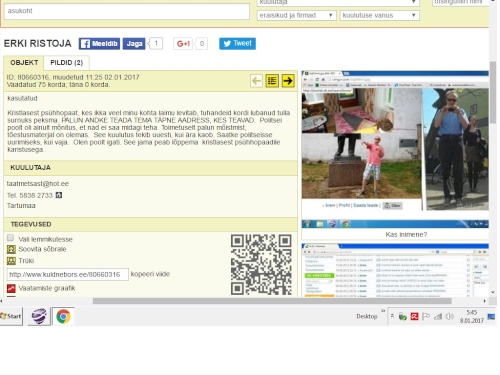Expand the kuulutuse vanus dropdown
The image size is (500, 375).
coord(379,15)
